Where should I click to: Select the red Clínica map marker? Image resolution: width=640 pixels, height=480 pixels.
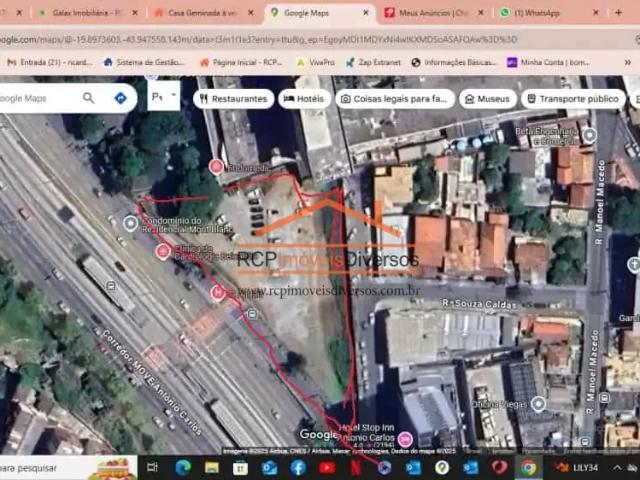163,251
